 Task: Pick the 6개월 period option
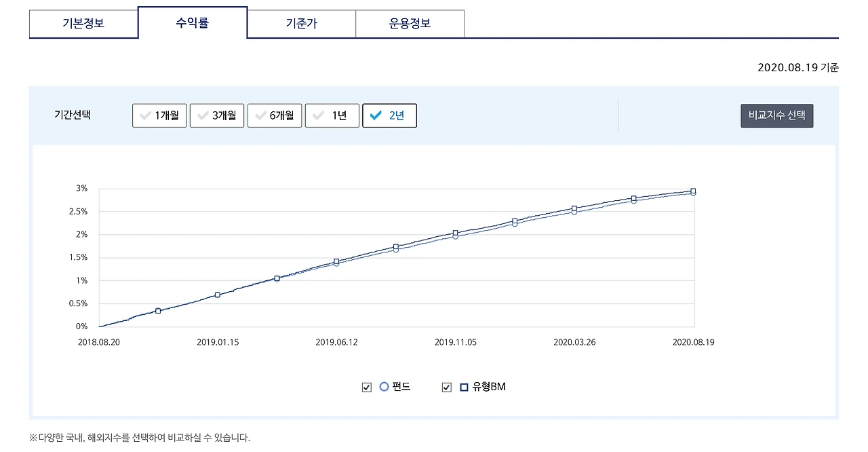tap(275, 115)
